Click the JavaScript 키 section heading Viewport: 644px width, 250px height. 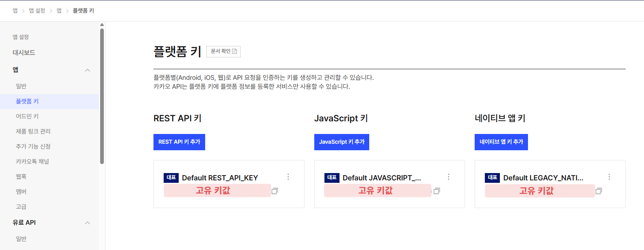pyautogui.click(x=341, y=118)
